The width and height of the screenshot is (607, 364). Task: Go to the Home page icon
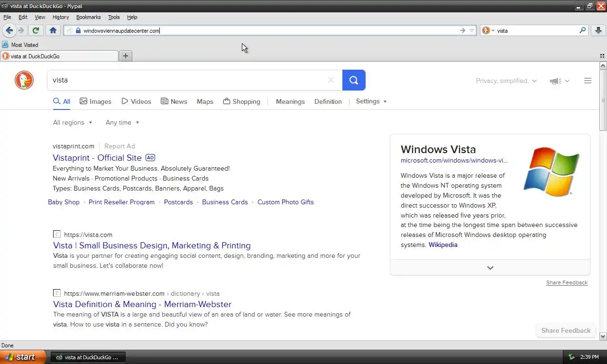coord(53,30)
